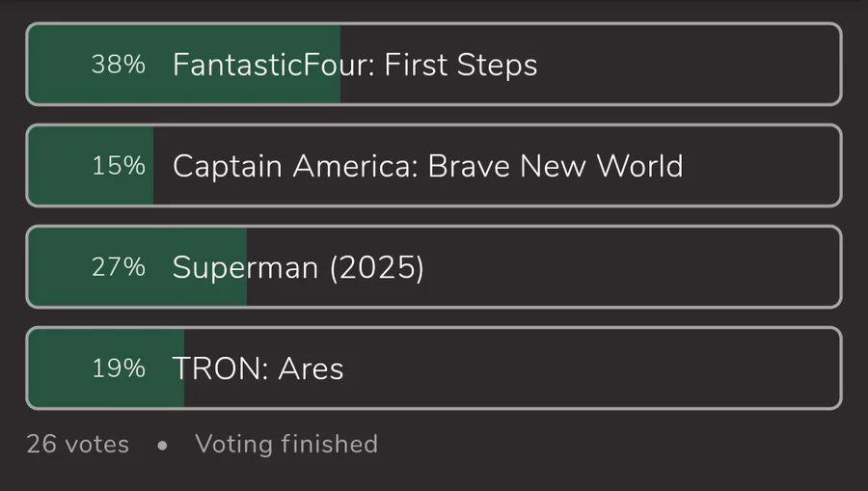Click the 27% result percentage
The height and width of the screenshot is (491, 868).
coord(119,267)
